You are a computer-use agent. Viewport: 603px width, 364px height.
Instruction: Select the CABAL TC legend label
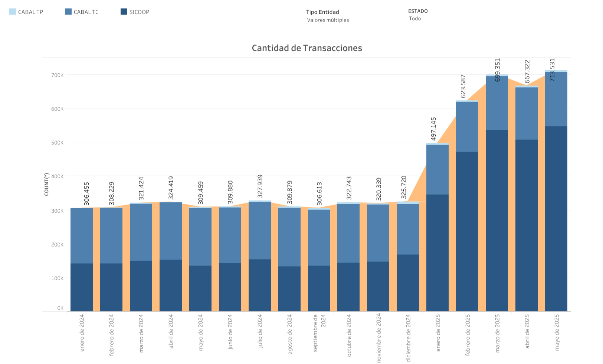(x=86, y=12)
